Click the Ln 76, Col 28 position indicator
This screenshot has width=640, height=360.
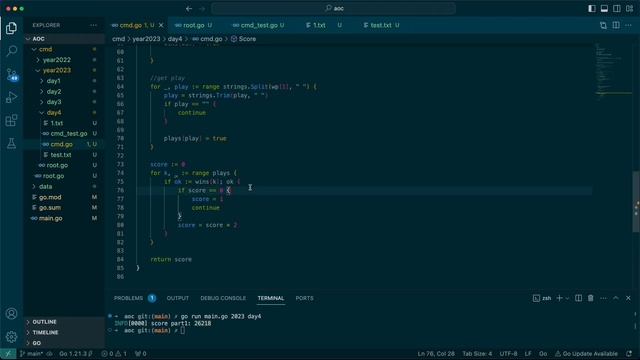click(436, 354)
